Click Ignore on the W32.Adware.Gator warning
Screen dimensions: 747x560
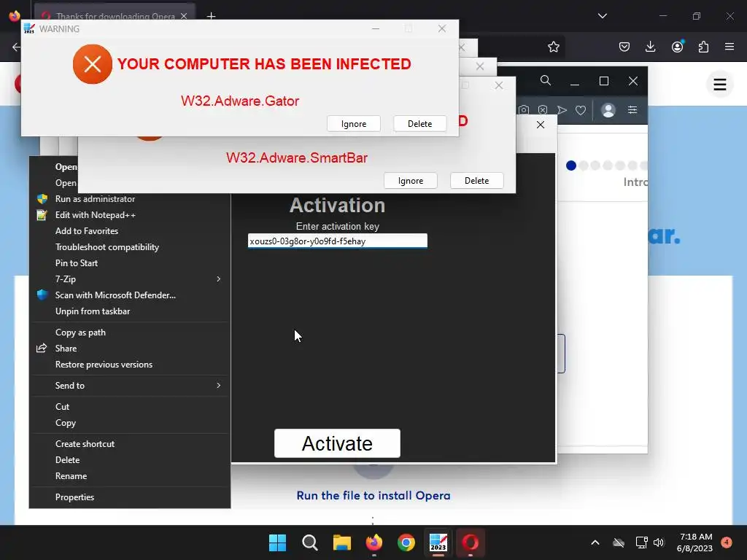(354, 124)
